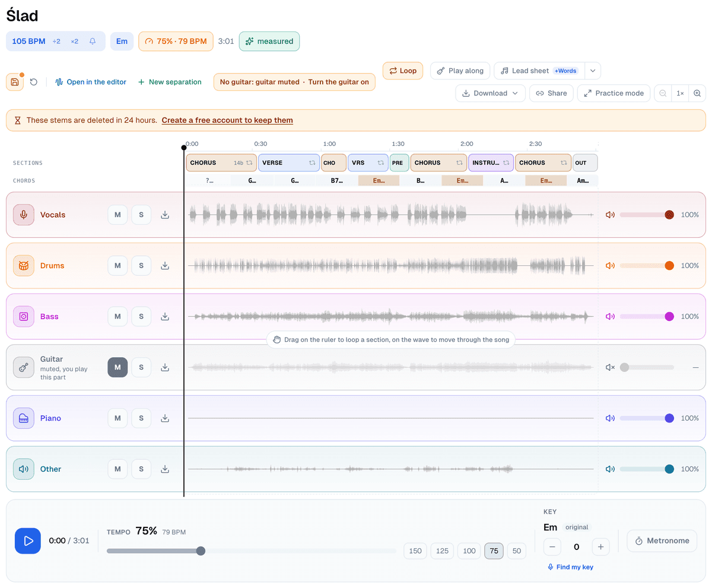Start playback with the play button
The image size is (712, 588).
(x=28, y=541)
